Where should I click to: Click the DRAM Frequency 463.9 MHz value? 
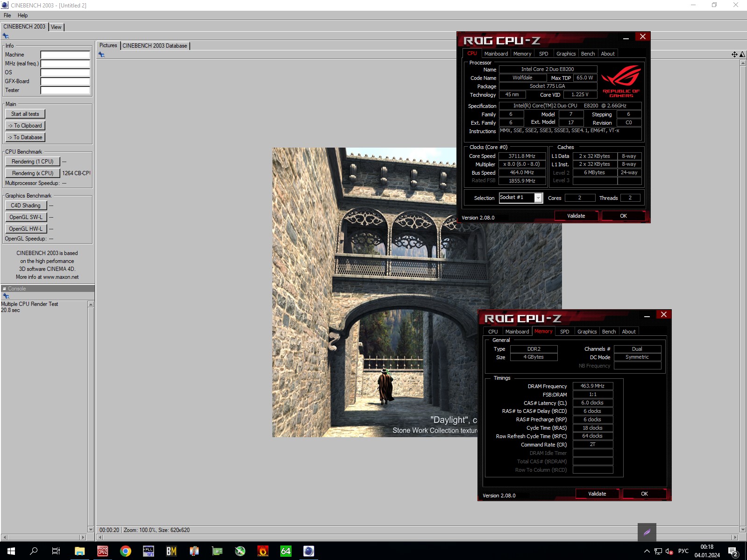point(592,386)
